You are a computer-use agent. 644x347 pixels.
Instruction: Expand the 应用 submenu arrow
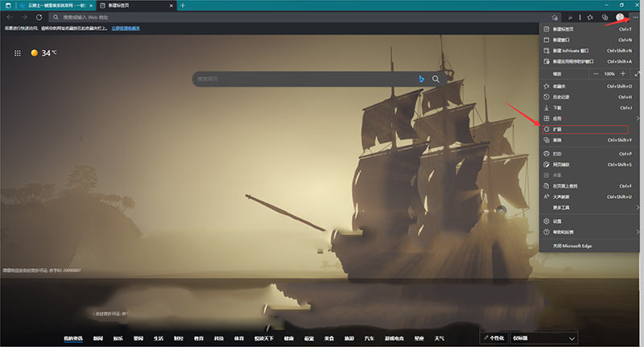(x=638, y=118)
